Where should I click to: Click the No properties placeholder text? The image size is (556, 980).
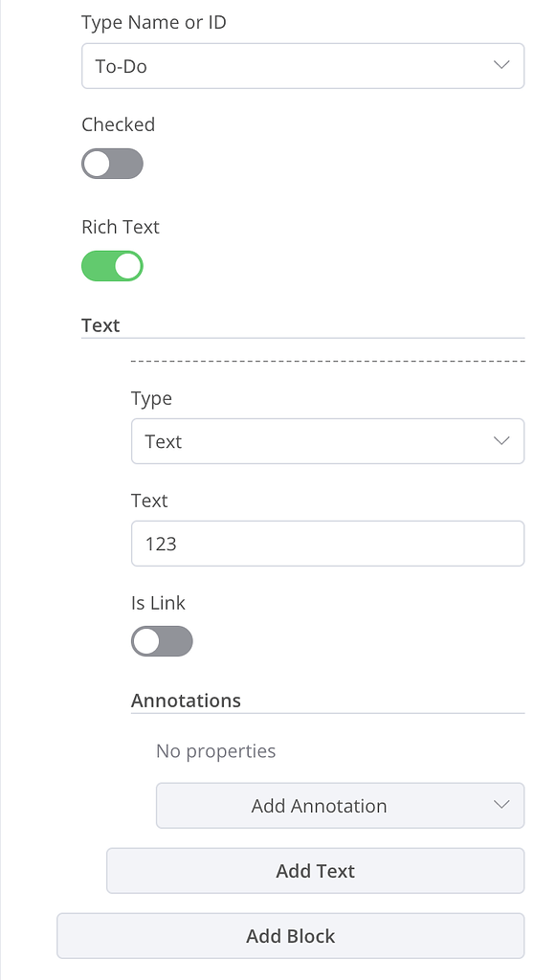click(x=215, y=750)
